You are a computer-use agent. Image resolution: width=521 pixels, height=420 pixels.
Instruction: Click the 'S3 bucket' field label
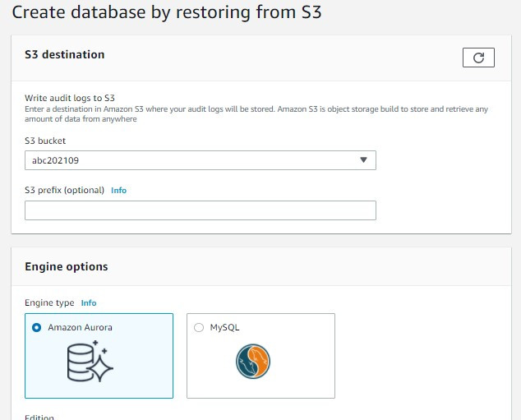pyautogui.click(x=45, y=141)
